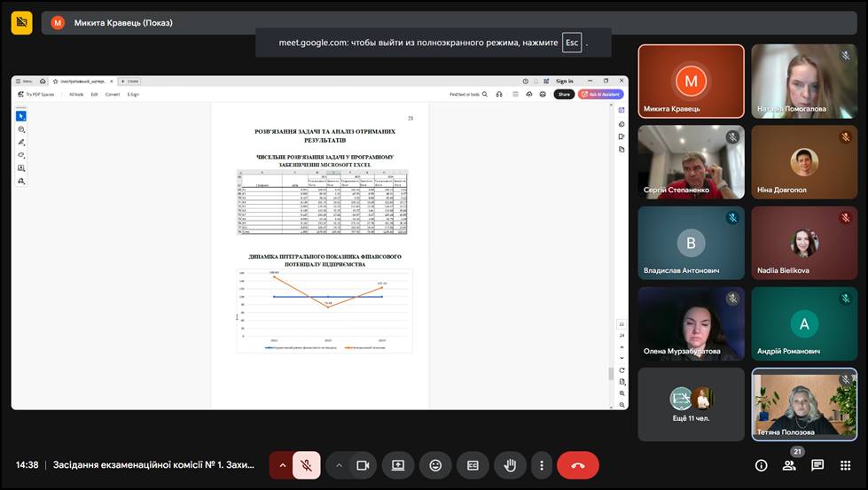Open meeting details info icon

pos(761,465)
